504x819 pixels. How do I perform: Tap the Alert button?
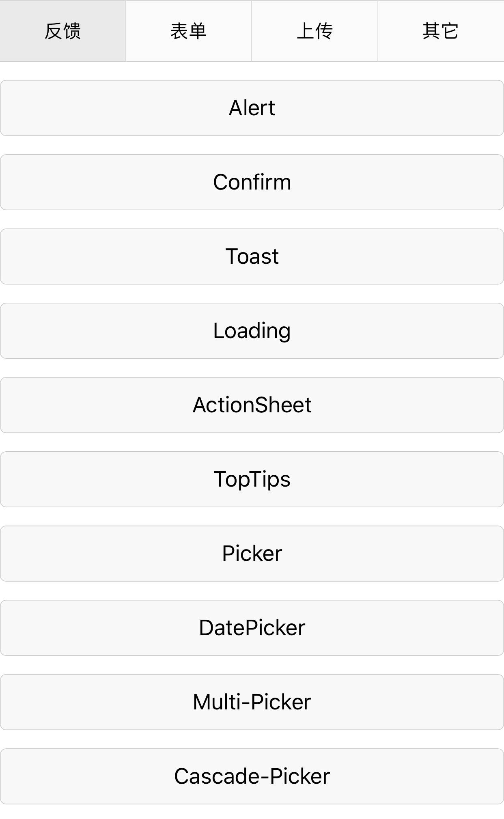click(252, 108)
